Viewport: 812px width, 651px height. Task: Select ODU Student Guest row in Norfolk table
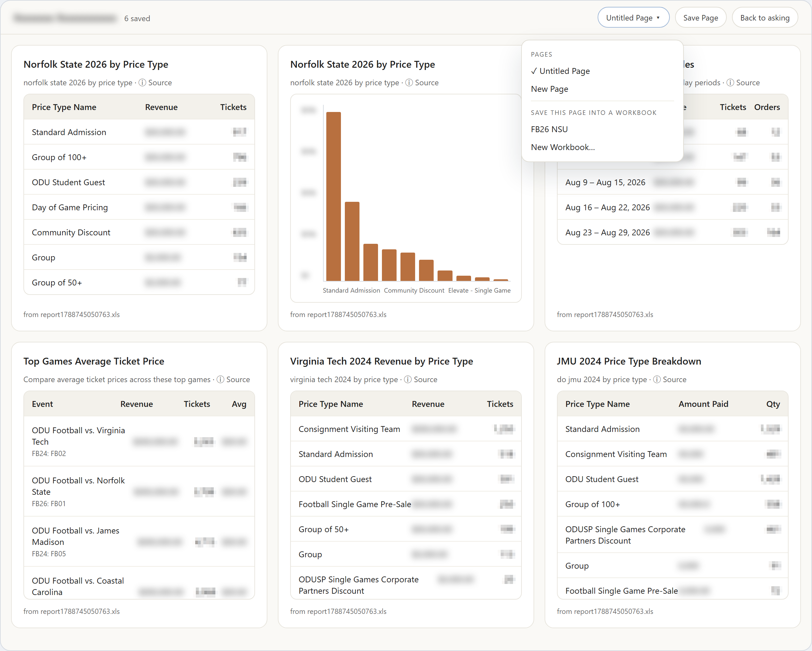[x=139, y=182]
